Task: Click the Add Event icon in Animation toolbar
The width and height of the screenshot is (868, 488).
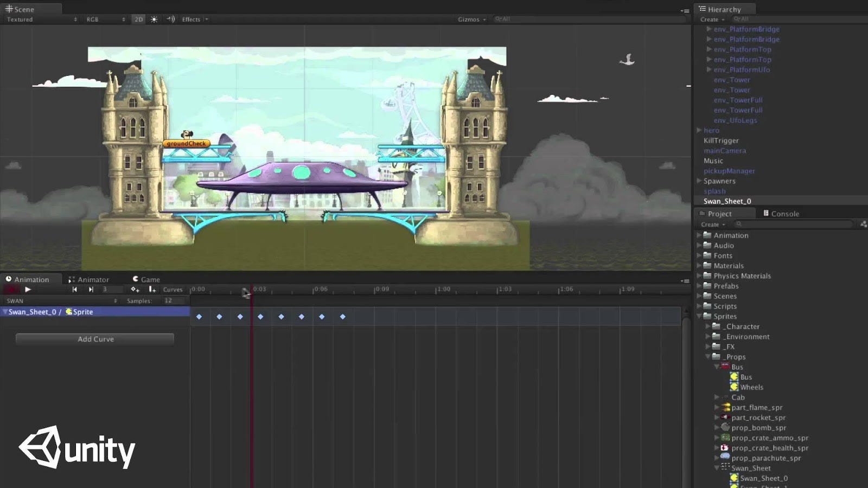Action: click(x=152, y=289)
